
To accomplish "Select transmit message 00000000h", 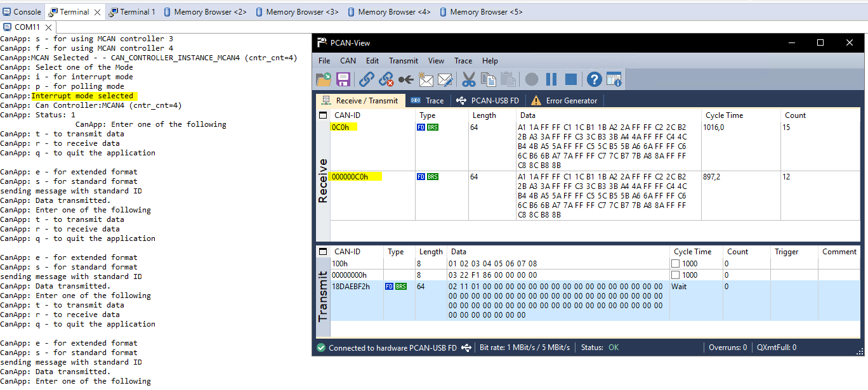I will coord(595,275).
